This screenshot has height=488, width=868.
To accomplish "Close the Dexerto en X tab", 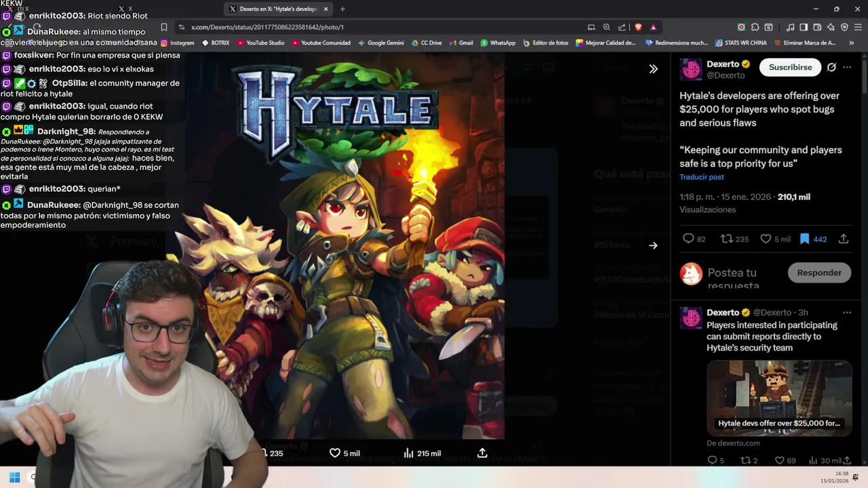I will point(326,9).
